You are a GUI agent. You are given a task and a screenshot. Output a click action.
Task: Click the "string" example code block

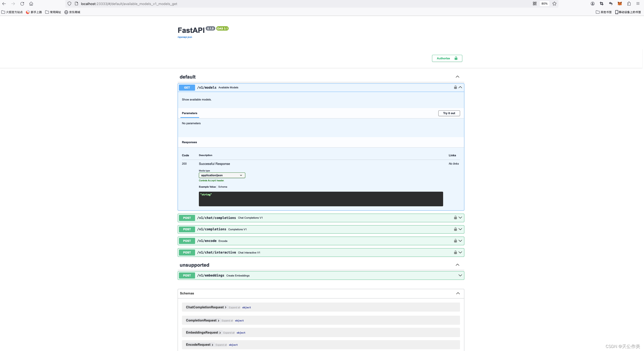coord(321,199)
